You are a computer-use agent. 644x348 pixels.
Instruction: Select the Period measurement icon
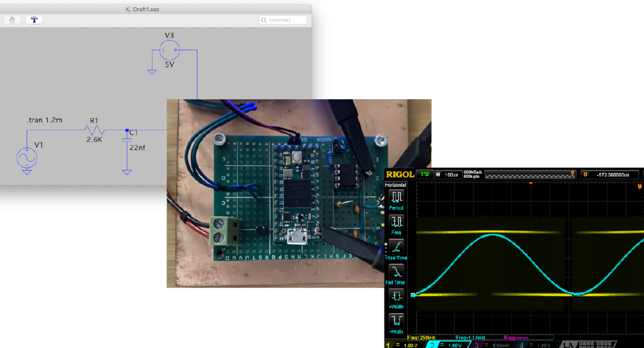click(397, 197)
